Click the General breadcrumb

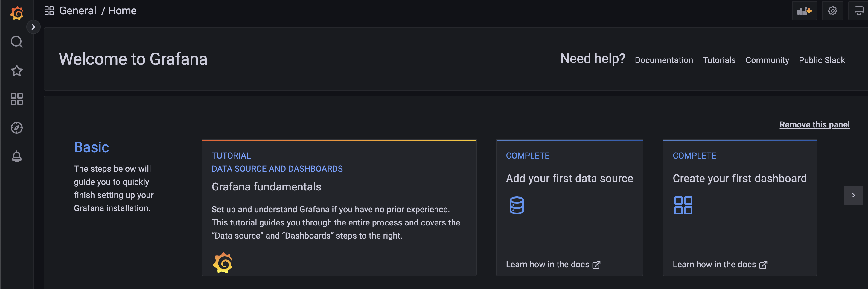[77, 11]
